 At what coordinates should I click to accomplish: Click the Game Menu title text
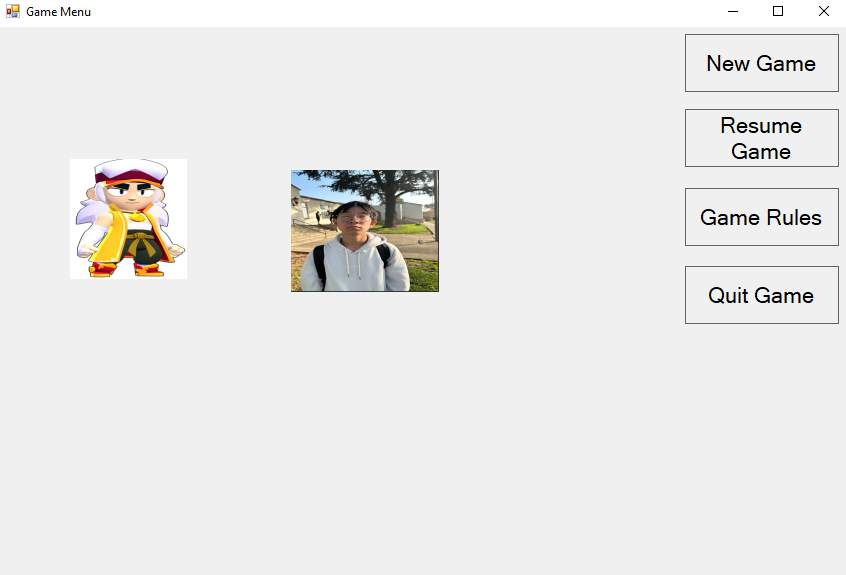coord(58,12)
